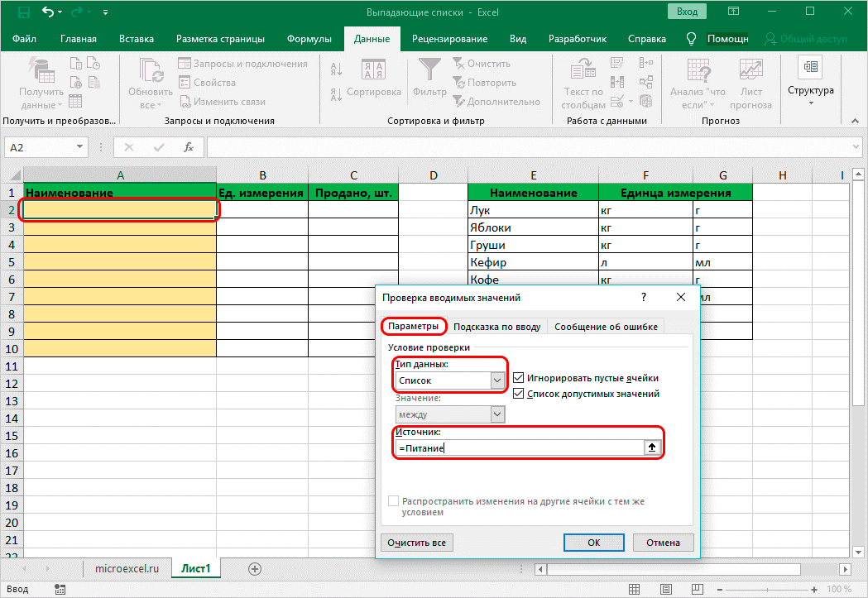Expand the Name Box dropdown arrow
The width and height of the screenshot is (868, 598).
[x=80, y=147]
